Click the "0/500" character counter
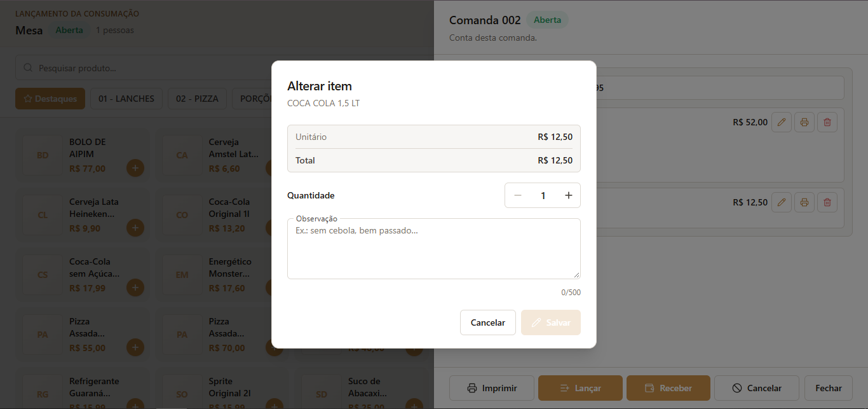The image size is (868, 409). click(x=571, y=293)
